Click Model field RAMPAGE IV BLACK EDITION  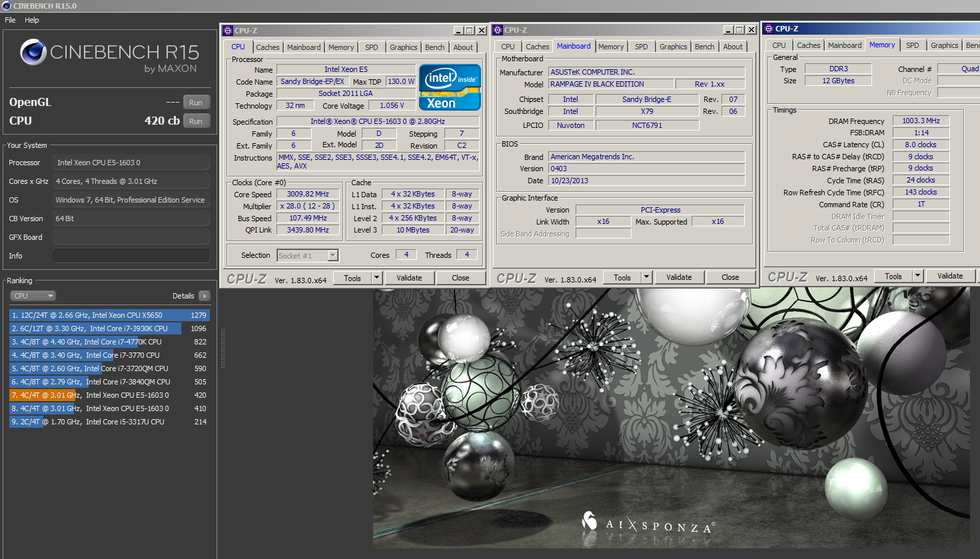tap(611, 84)
